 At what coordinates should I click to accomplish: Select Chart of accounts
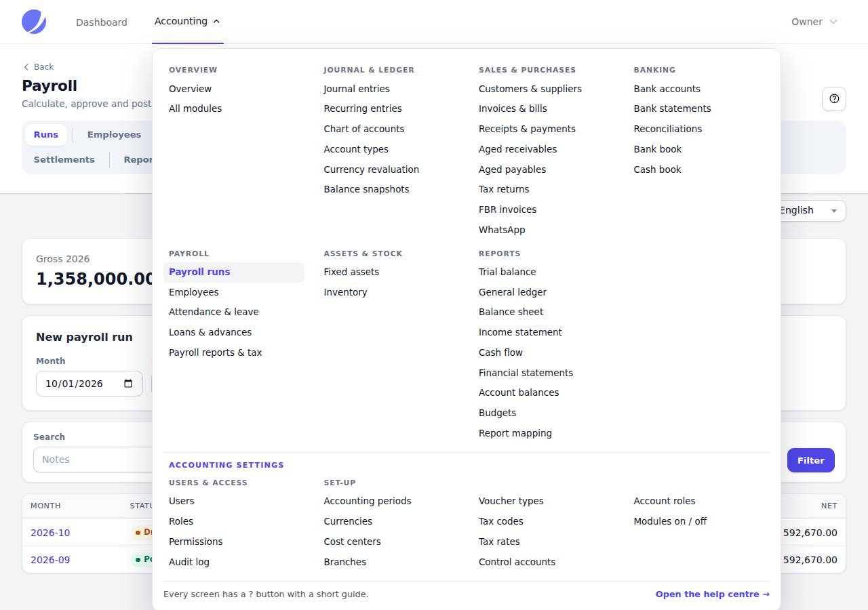(x=364, y=129)
